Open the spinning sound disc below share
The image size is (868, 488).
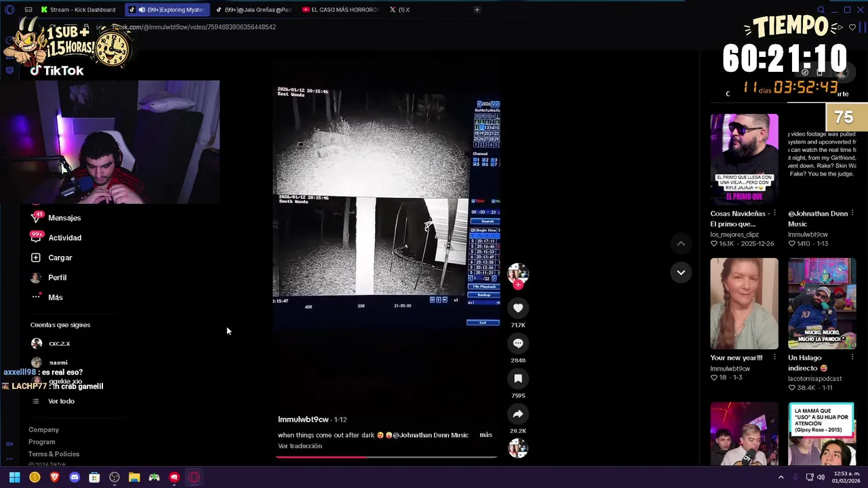tap(518, 448)
